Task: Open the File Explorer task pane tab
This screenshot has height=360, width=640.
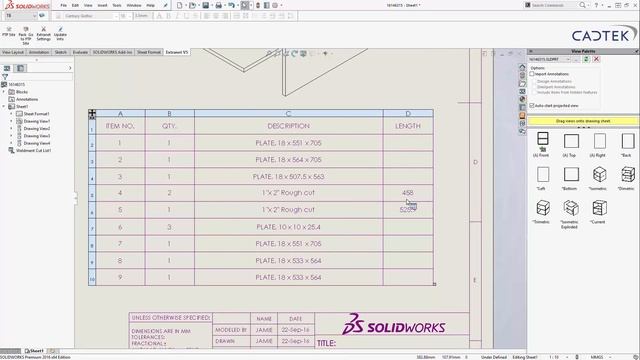Action: pyautogui.click(x=522, y=83)
